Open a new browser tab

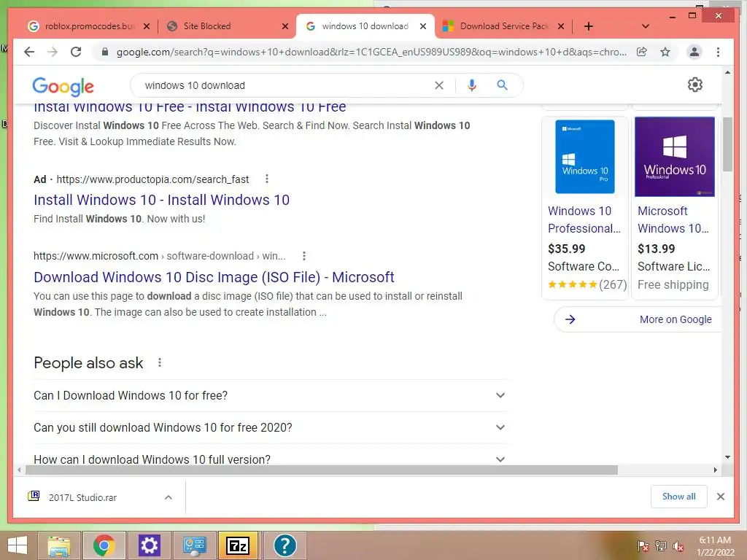(x=589, y=26)
